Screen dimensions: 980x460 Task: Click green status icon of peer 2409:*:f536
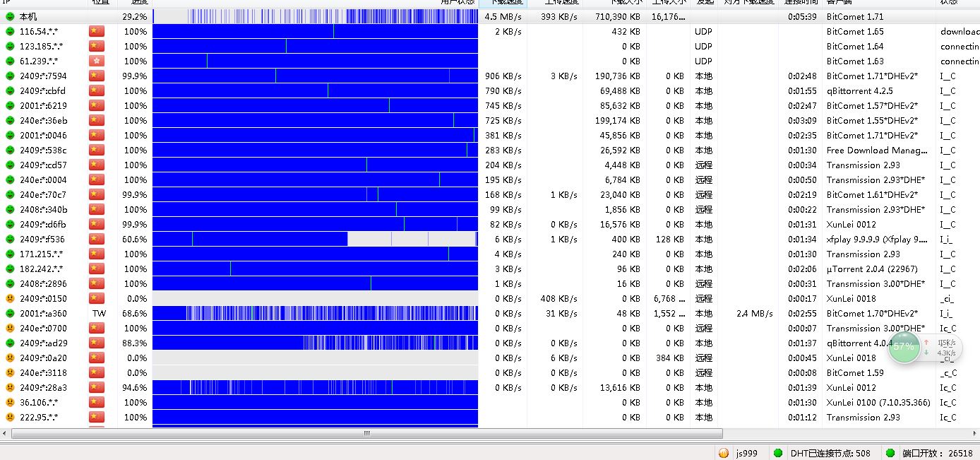(10, 240)
